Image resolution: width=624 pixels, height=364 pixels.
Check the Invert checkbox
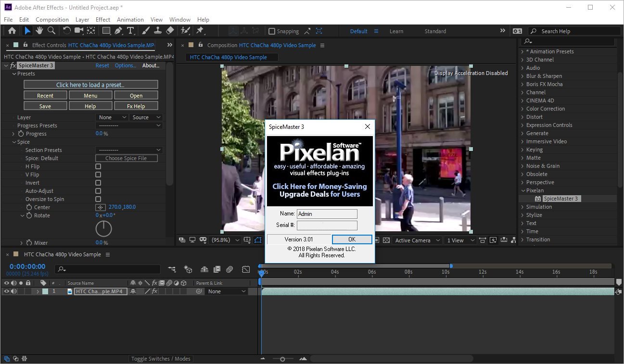pyautogui.click(x=98, y=183)
